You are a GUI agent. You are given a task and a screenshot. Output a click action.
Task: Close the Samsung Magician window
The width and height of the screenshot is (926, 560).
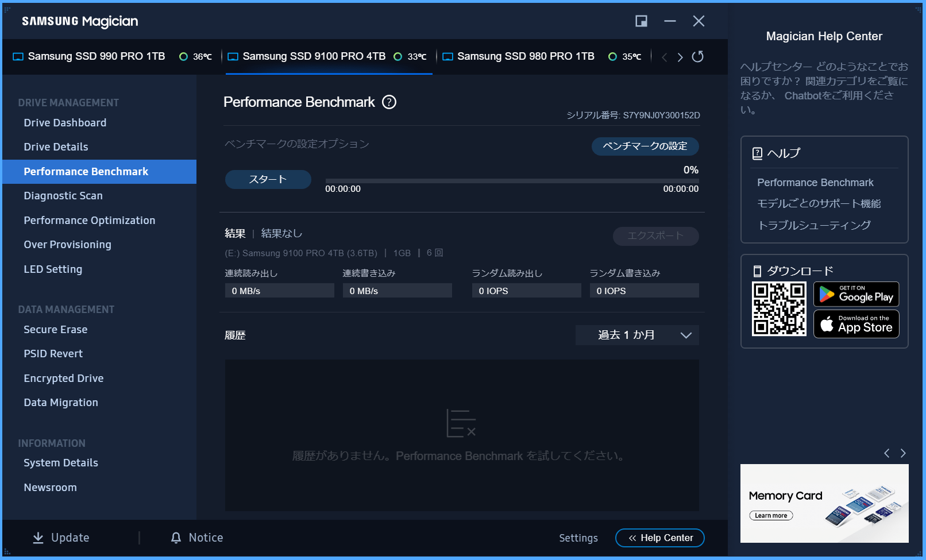(x=699, y=21)
